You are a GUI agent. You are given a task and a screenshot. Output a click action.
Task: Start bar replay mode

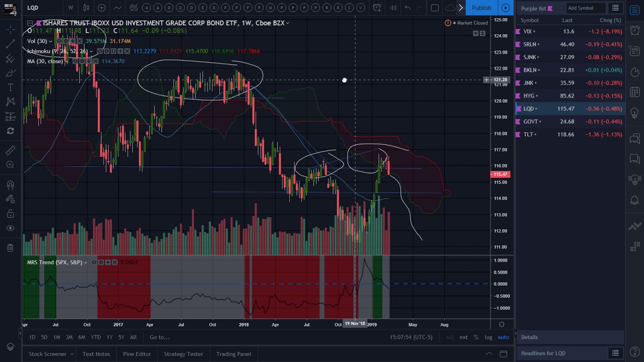pyautogui.click(x=393, y=8)
